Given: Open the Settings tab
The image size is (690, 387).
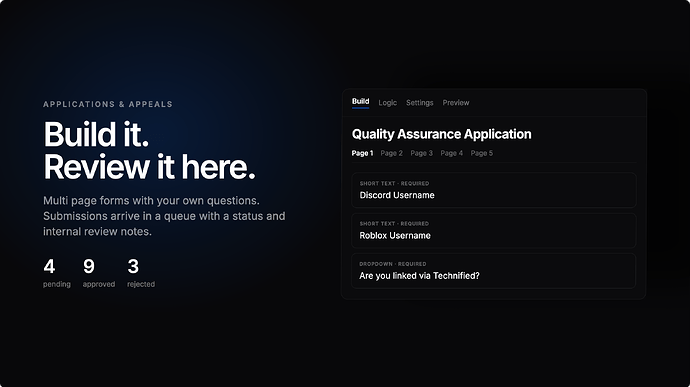Looking at the screenshot, I should coord(419,103).
